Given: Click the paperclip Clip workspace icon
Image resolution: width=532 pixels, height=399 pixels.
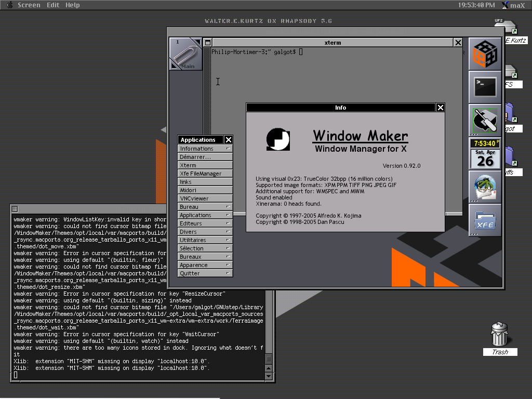Looking at the screenshot, I should coord(185,54).
